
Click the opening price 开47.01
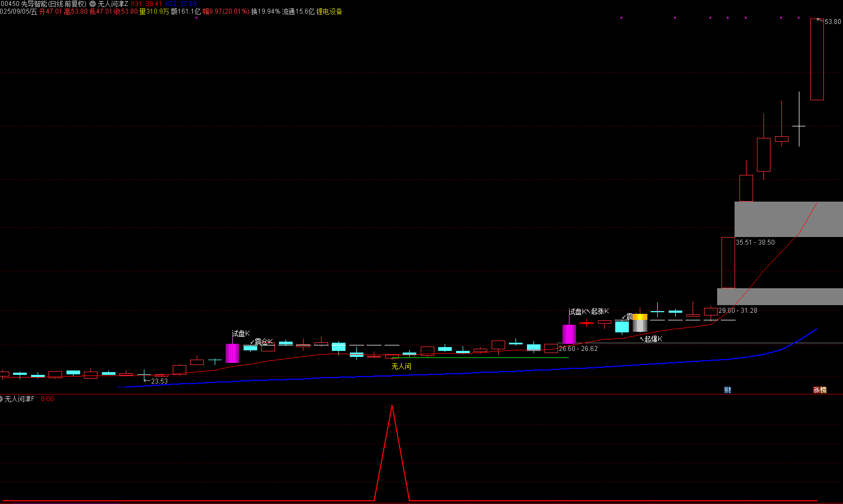click(x=51, y=11)
